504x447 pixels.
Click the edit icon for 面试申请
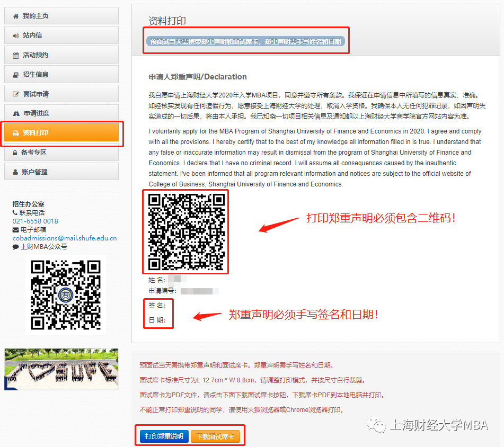pos(15,94)
